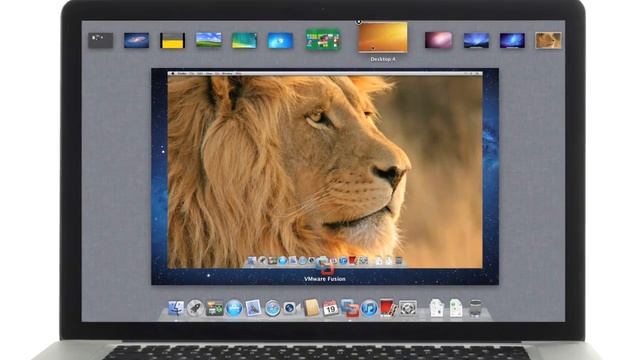The height and width of the screenshot is (360, 640).
Task: Switch to Windows Vista green-teal thumbnail
Action: 244,40
